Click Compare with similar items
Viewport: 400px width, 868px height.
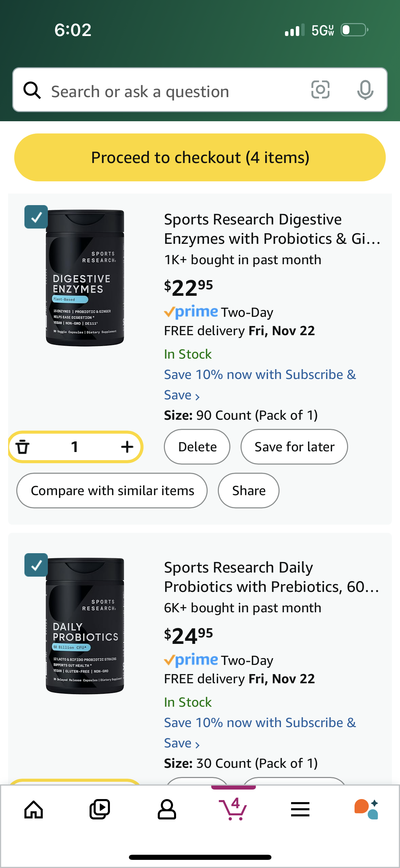(112, 491)
